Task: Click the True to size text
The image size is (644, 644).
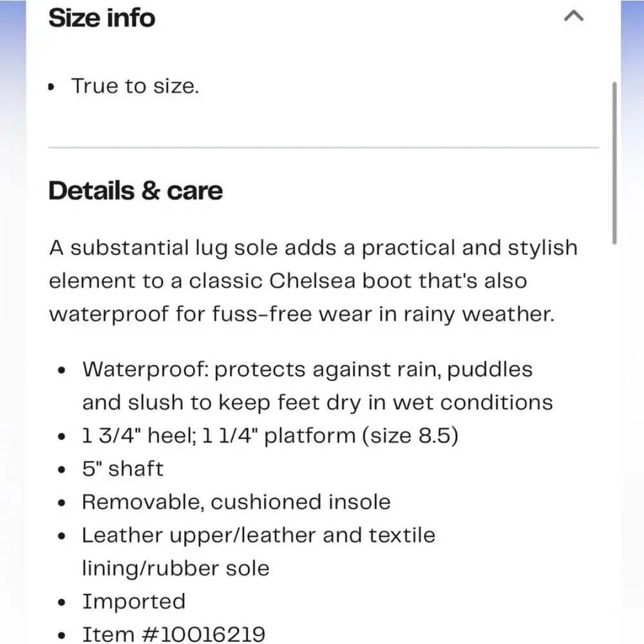Action: [x=135, y=86]
